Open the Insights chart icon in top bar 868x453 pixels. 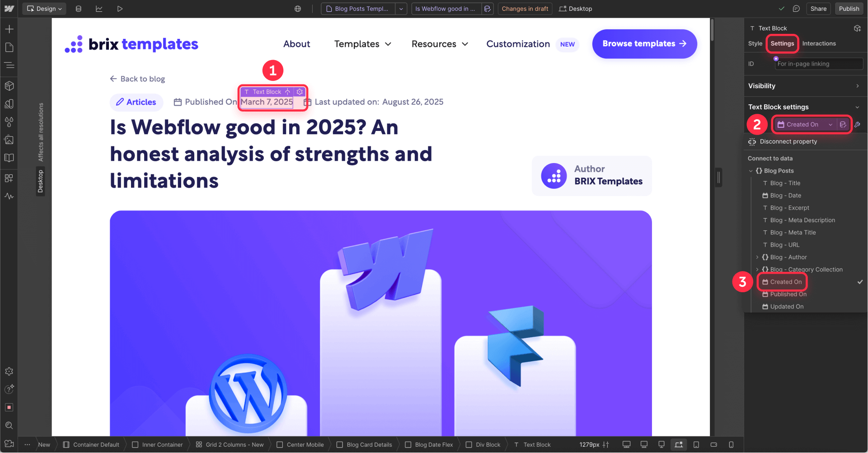click(99, 9)
